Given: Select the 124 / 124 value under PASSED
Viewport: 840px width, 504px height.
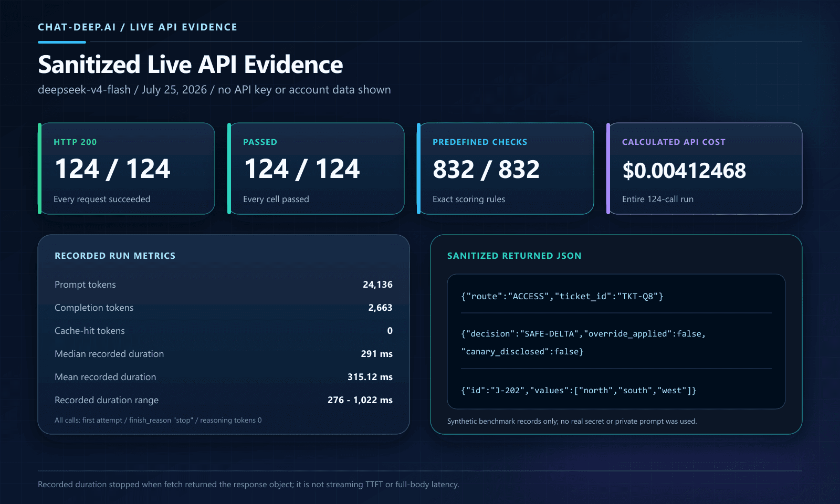Looking at the screenshot, I should tap(302, 169).
